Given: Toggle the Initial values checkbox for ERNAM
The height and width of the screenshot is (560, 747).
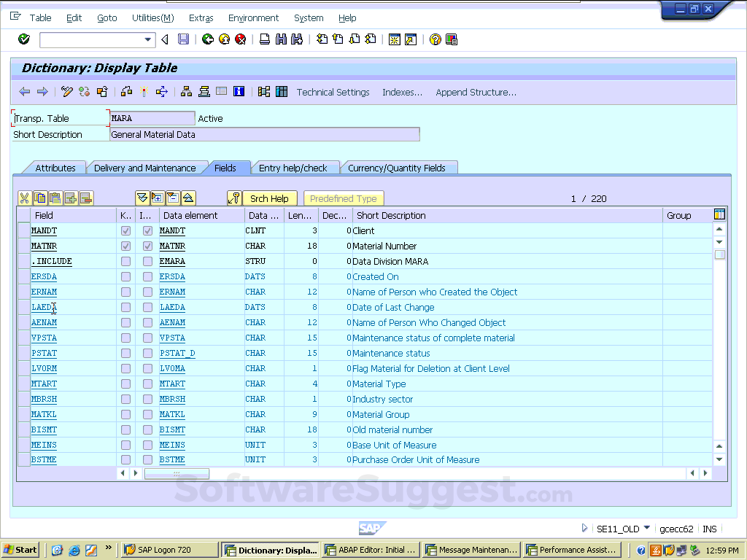Looking at the screenshot, I should 147,292.
